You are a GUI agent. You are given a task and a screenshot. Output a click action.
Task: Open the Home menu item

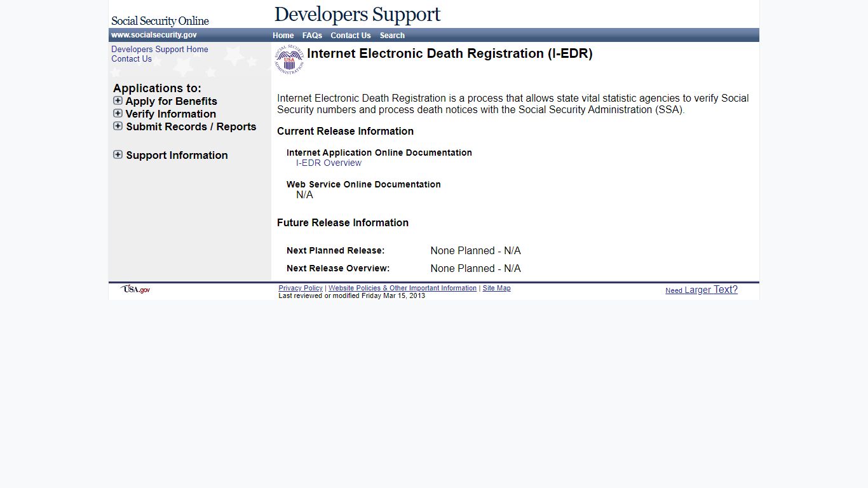tap(283, 36)
